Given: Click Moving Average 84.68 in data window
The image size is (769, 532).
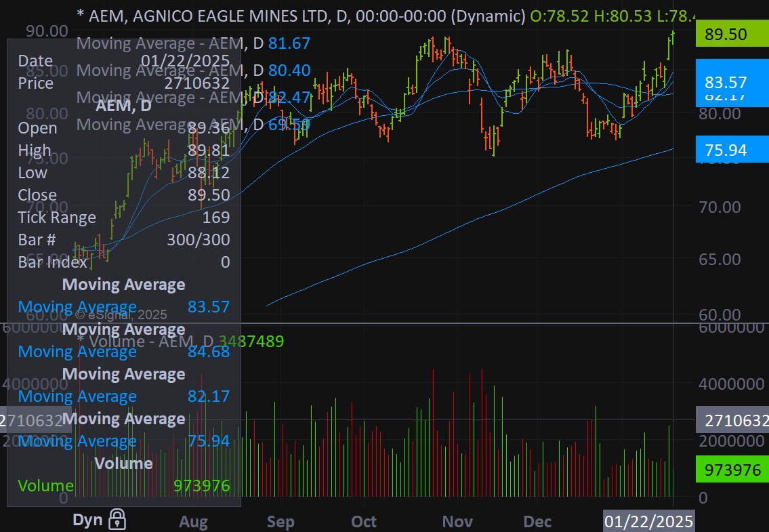Looking at the screenshot, I should point(123,352).
